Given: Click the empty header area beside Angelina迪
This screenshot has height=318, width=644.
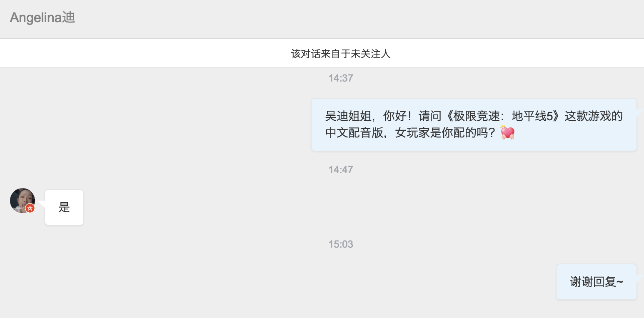Looking at the screenshot, I should 358,18.
